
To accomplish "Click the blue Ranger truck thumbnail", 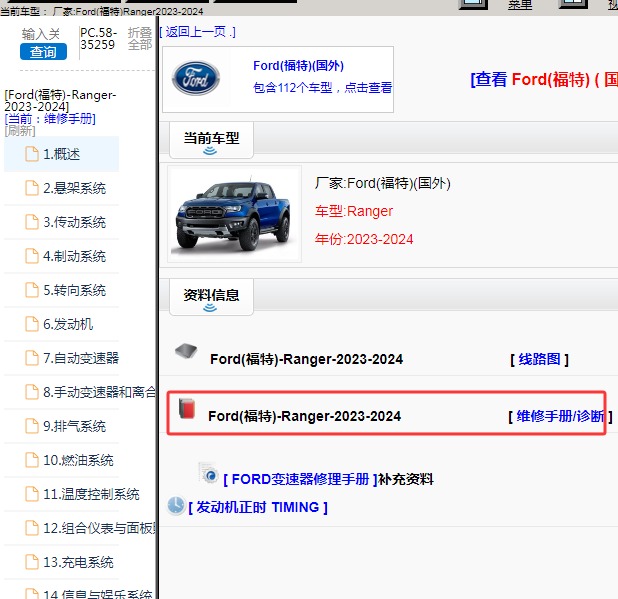I will pyautogui.click(x=235, y=214).
